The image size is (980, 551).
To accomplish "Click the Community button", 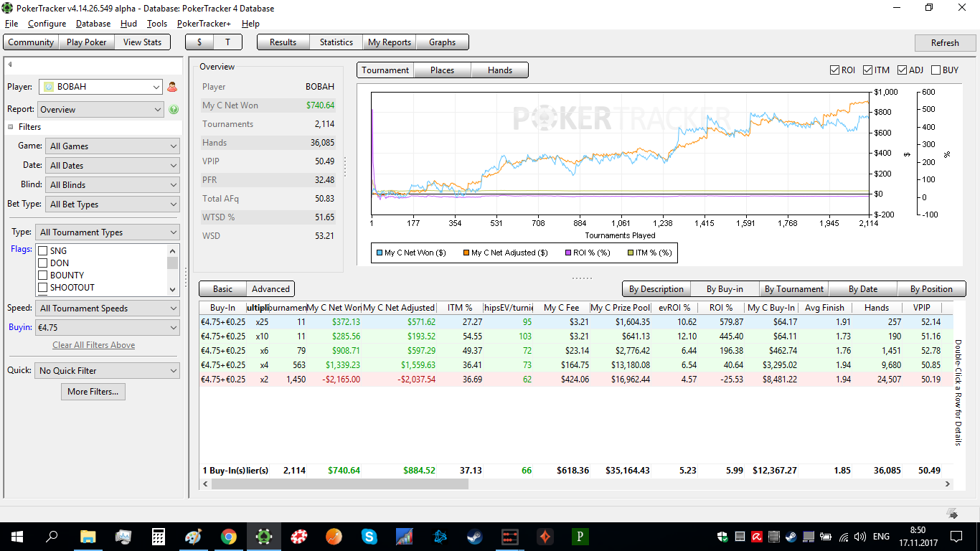I will click(x=31, y=42).
